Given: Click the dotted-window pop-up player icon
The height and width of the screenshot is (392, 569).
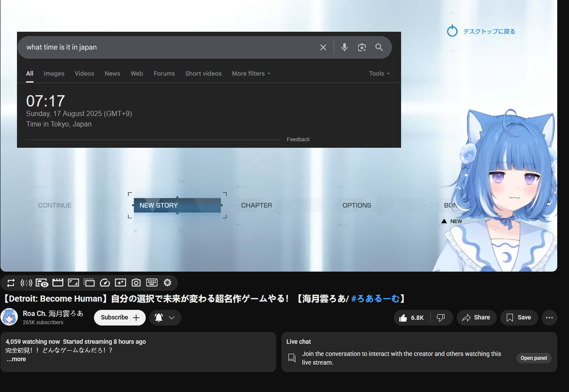Looking at the screenshot, I should point(89,283).
